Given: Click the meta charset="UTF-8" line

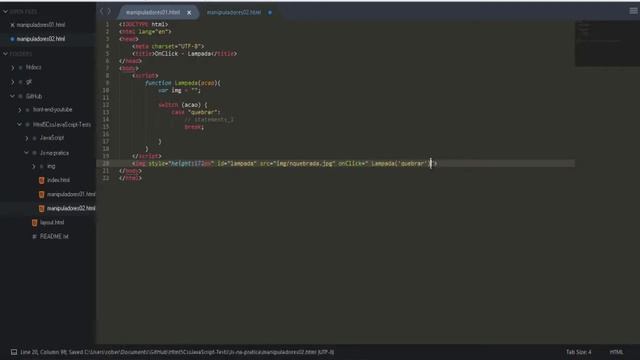Looking at the screenshot, I should coord(168,46).
